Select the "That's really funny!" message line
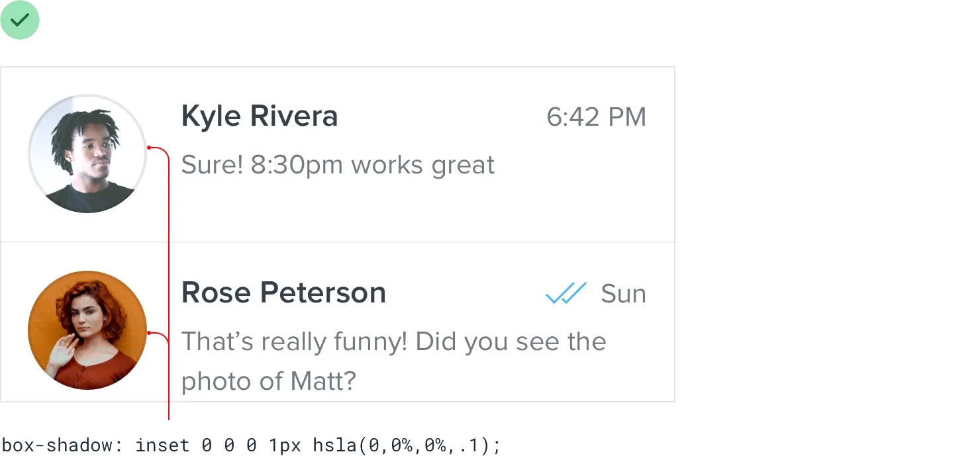The width and height of the screenshot is (980, 458). pyautogui.click(x=393, y=342)
